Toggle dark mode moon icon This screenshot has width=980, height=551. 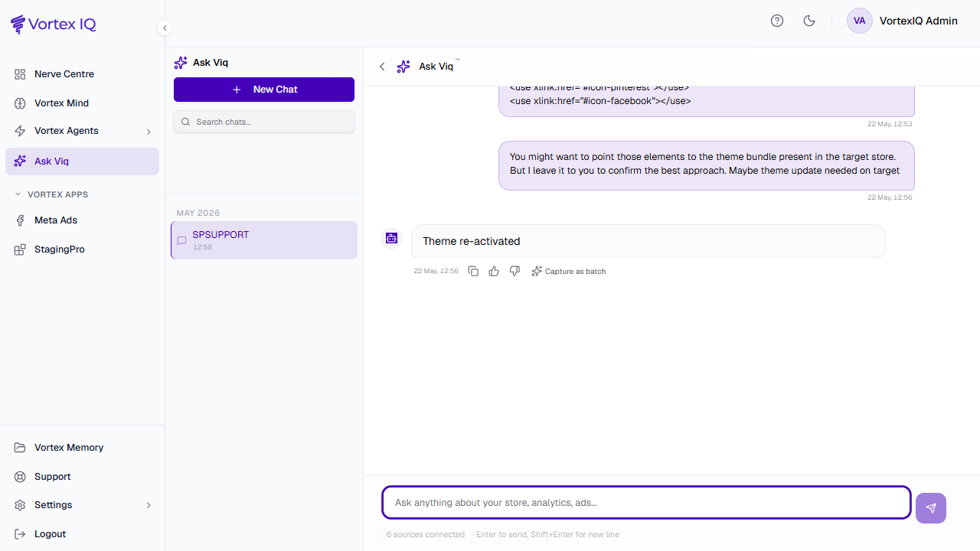pos(809,21)
